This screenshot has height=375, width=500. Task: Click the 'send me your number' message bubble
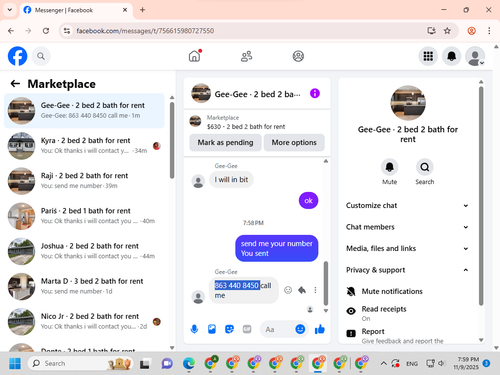[x=277, y=248]
